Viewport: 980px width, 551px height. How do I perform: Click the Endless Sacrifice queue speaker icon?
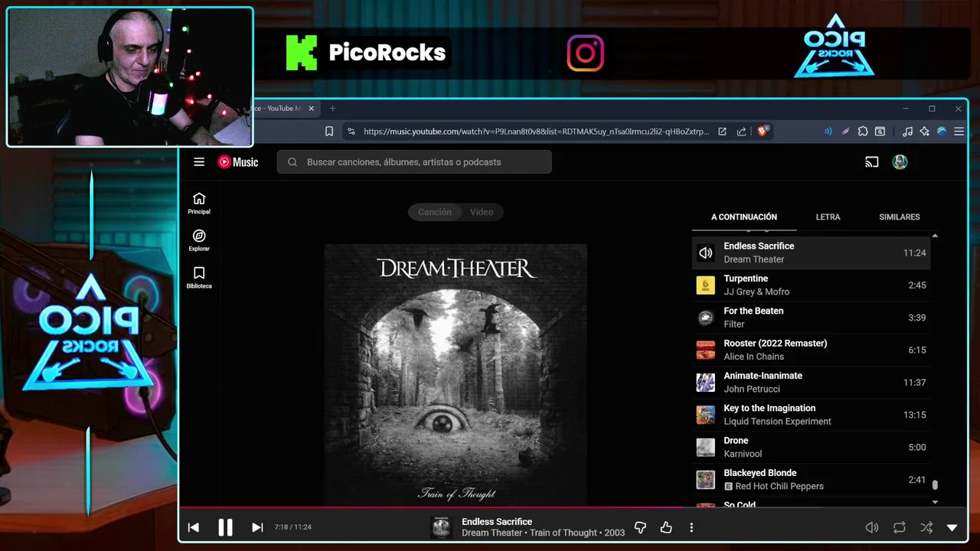click(705, 253)
